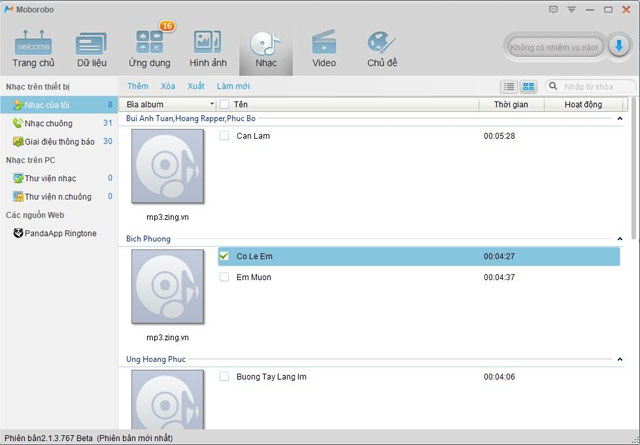Go to the Video tab
Screen dimensions: 640x445
tap(324, 49)
